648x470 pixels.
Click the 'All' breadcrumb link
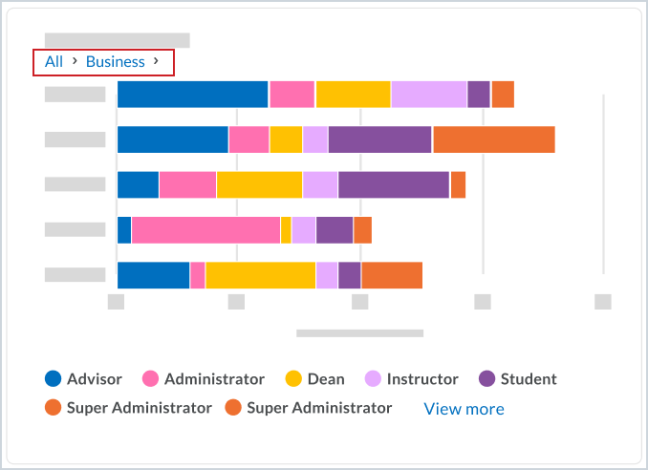54,62
